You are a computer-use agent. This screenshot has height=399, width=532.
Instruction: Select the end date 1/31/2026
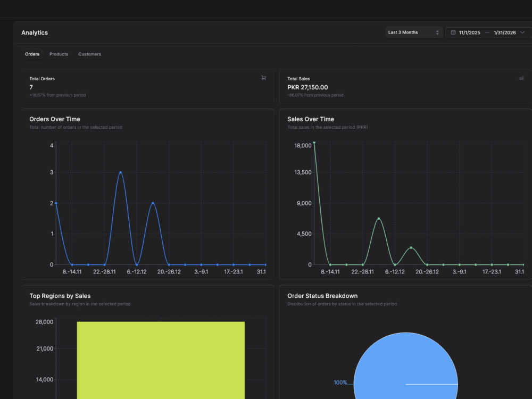pos(504,32)
